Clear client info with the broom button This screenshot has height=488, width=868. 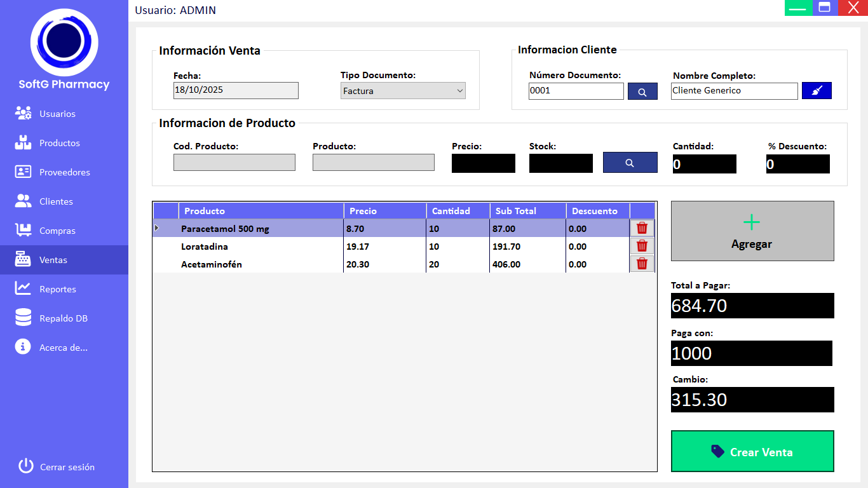point(817,91)
